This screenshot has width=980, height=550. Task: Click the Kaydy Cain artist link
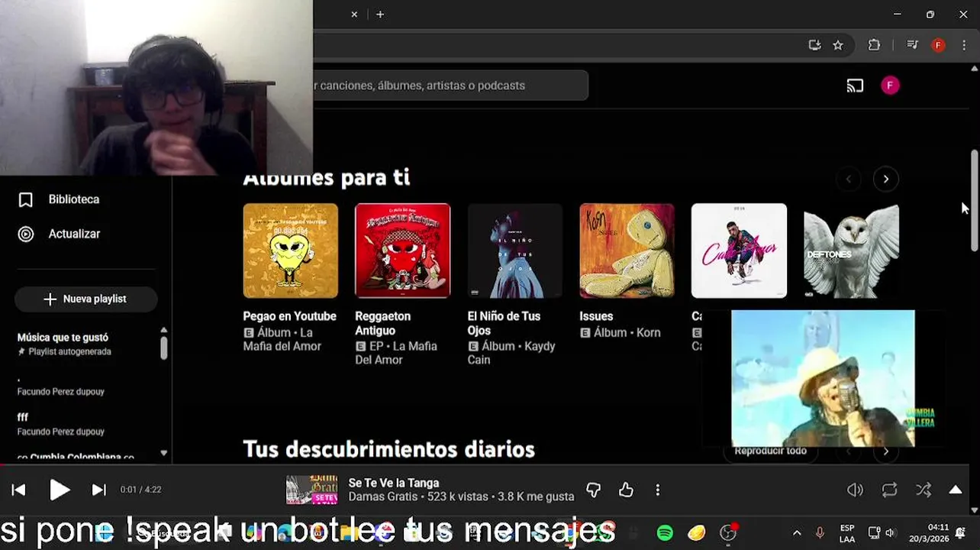(511, 353)
